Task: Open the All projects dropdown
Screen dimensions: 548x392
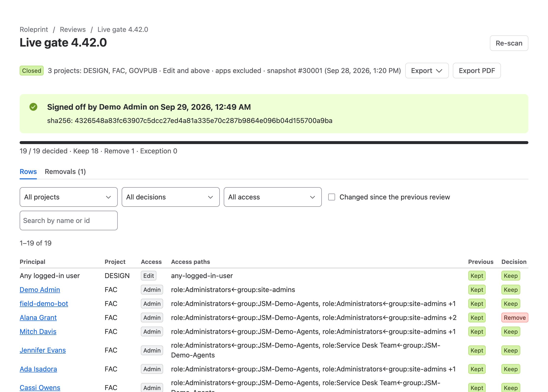Action: [69, 197]
